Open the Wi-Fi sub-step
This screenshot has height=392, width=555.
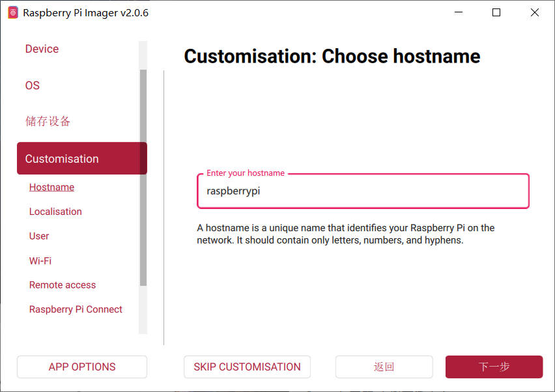(x=40, y=260)
